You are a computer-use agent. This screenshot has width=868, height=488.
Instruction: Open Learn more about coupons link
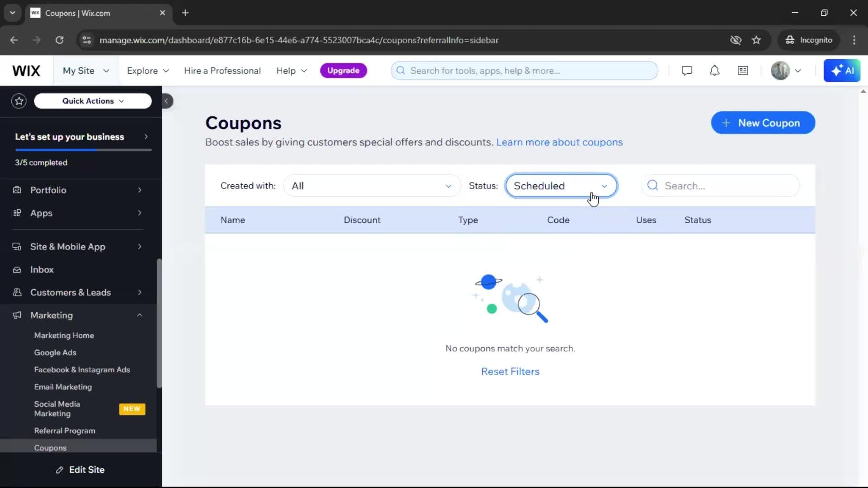[559, 142]
